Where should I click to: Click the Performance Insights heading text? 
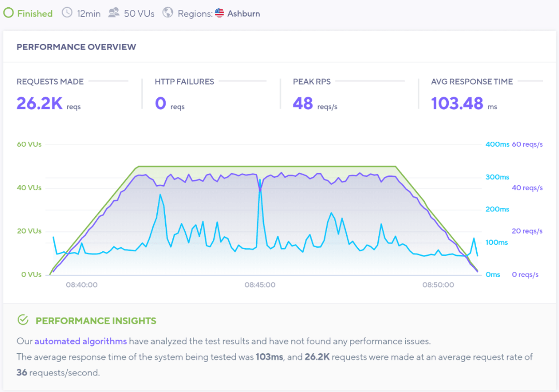[x=96, y=321]
